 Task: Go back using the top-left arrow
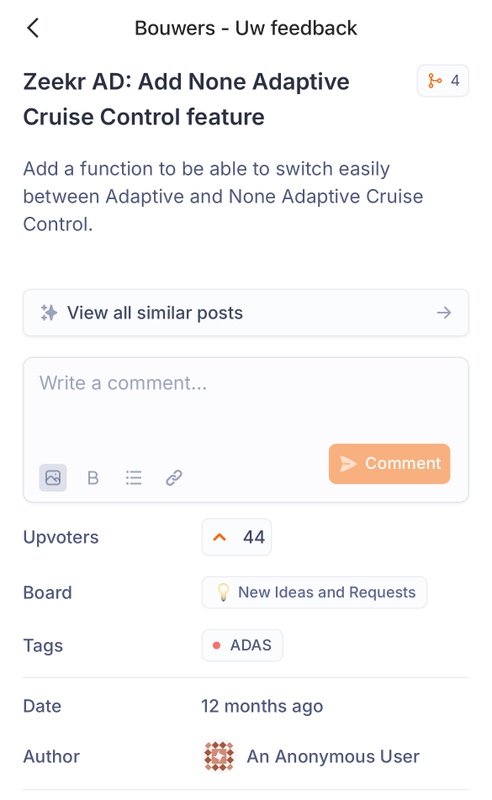pyautogui.click(x=33, y=28)
